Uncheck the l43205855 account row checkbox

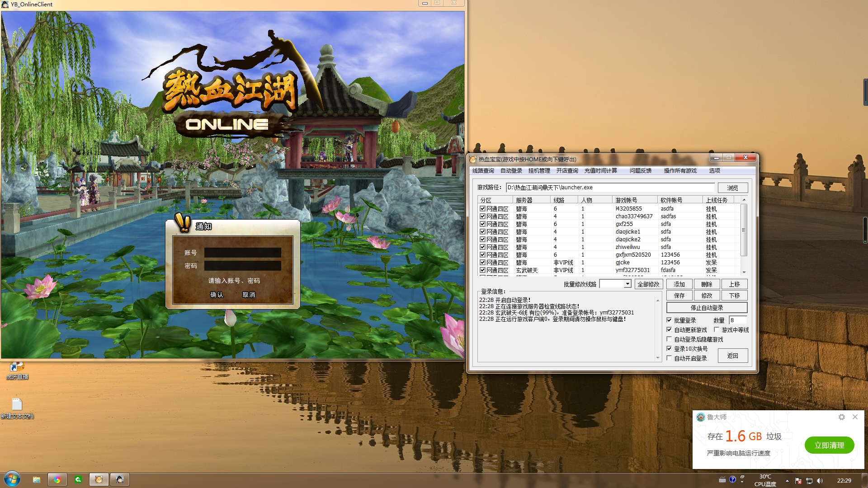pyautogui.click(x=482, y=209)
